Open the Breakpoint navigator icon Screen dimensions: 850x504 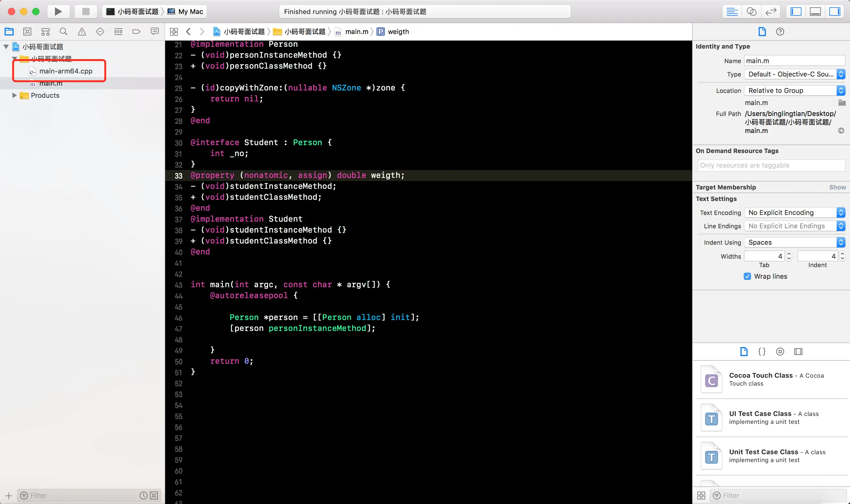tap(136, 32)
